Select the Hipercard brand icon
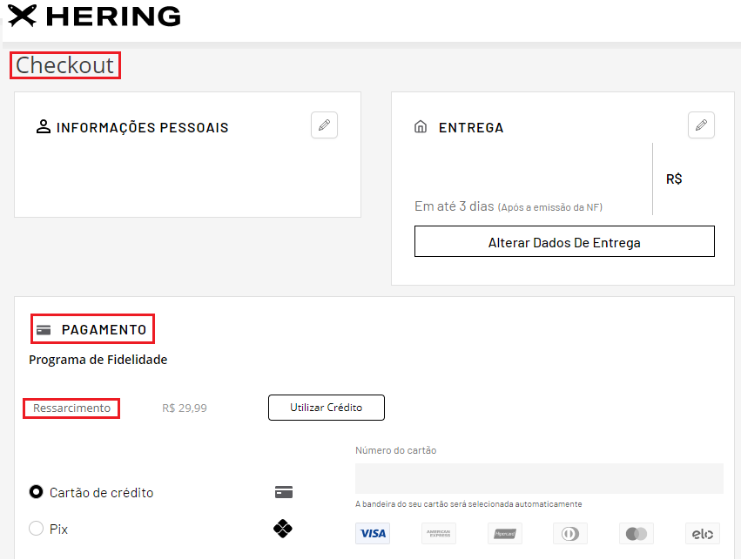 pyautogui.click(x=505, y=534)
